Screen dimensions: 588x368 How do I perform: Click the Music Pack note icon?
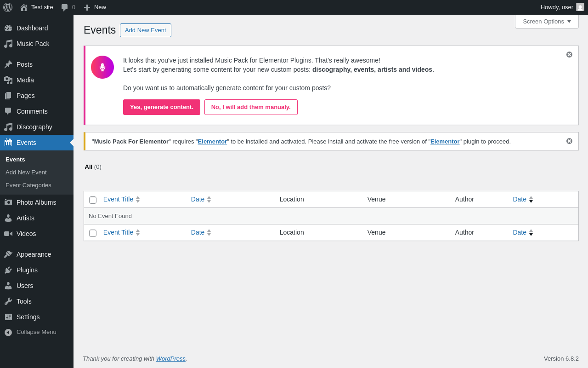tap(8, 44)
